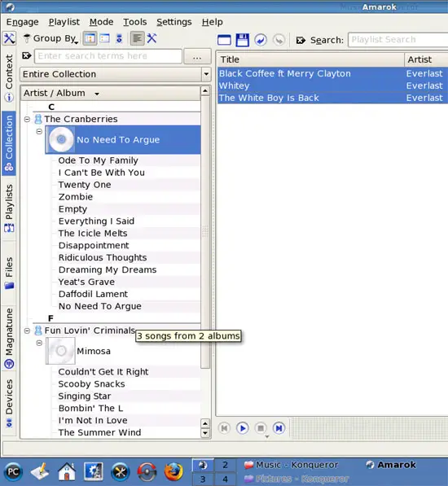Image resolution: width=448 pixels, height=486 pixels.
Task: Collapse the No Need To Argue album
Action: pyautogui.click(x=39, y=131)
